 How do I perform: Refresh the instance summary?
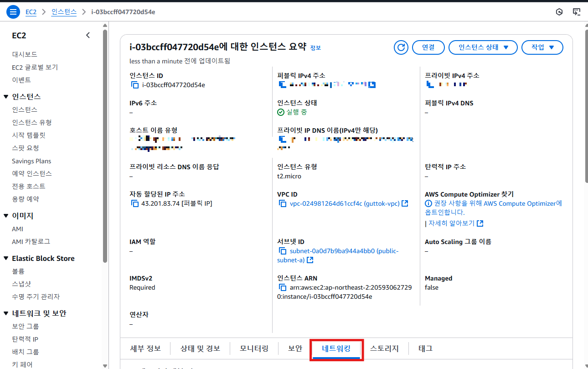coord(401,47)
